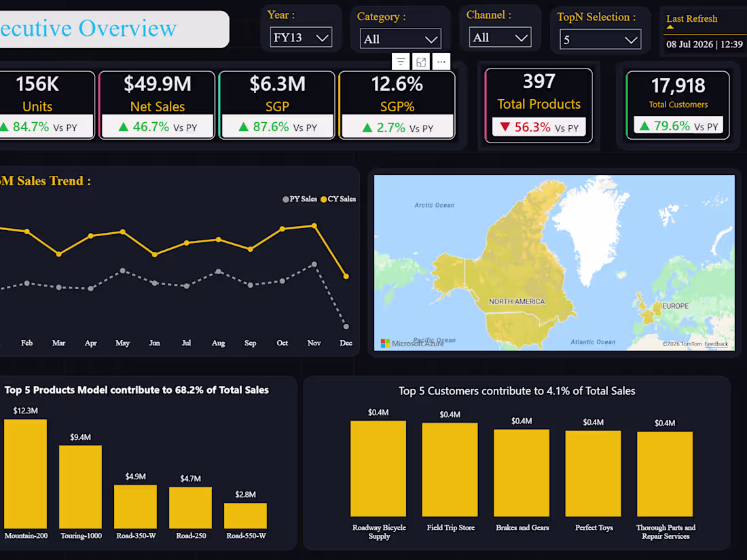Click the Mountain-200 bar
Image resolution: width=747 pixels, height=560 pixels.
tap(26, 474)
